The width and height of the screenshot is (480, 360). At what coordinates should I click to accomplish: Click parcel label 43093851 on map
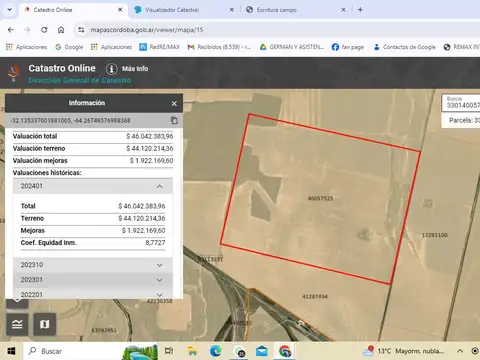point(104,330)
